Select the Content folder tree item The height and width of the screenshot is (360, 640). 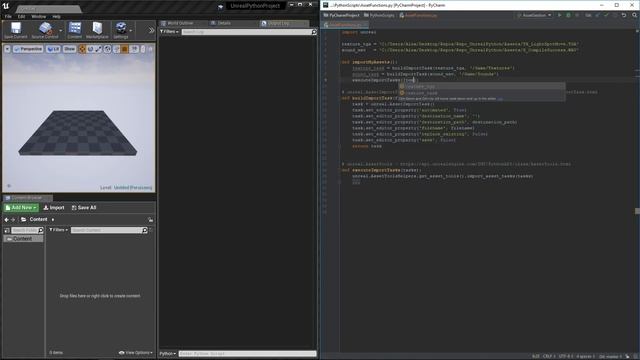point(23,238)
